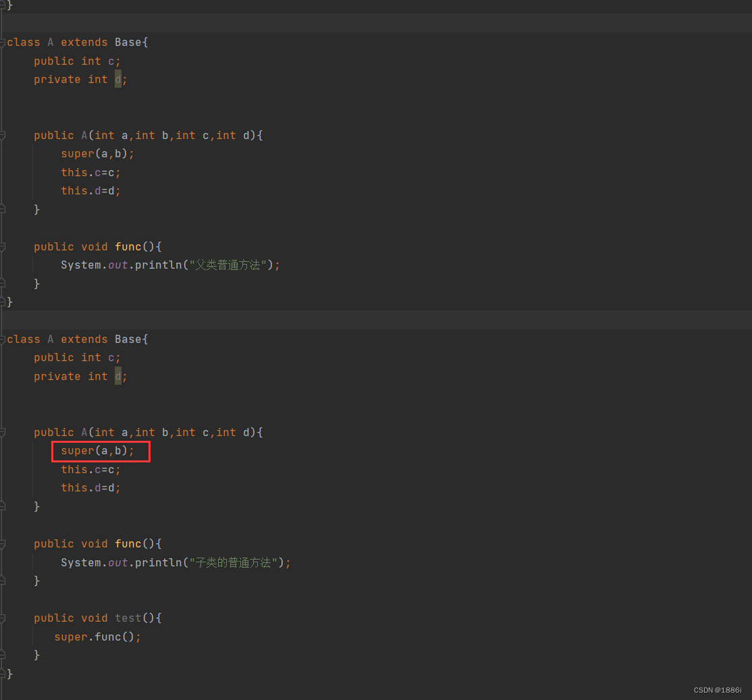Click the highlighted "d" field in the second class A
This screenshot has height=700, width=752.
click(x=118, y=377)
